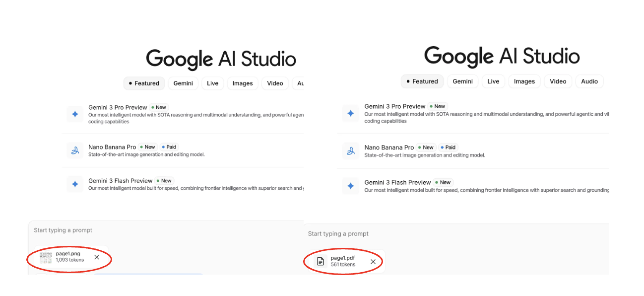Click the Nano Banana Pro banana icon in the right panel
Screen dimensions: 644x296
[351, 151]
